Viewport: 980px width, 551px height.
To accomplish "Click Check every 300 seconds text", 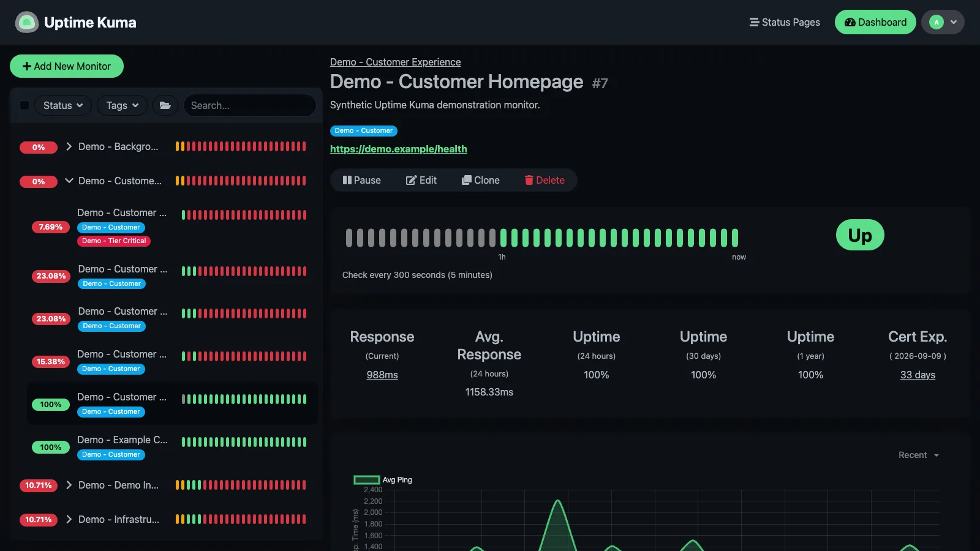I will 417,275.
